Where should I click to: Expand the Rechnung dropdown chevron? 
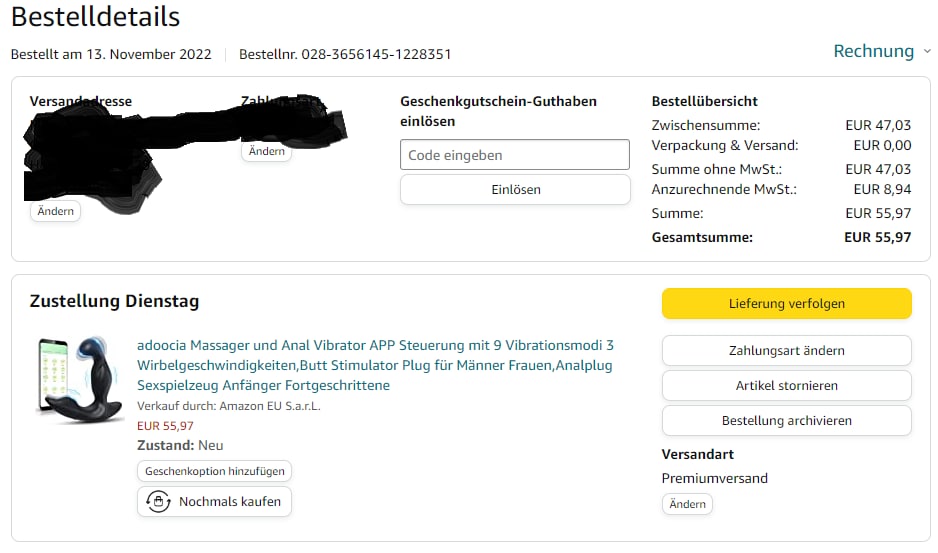(926, 51)
